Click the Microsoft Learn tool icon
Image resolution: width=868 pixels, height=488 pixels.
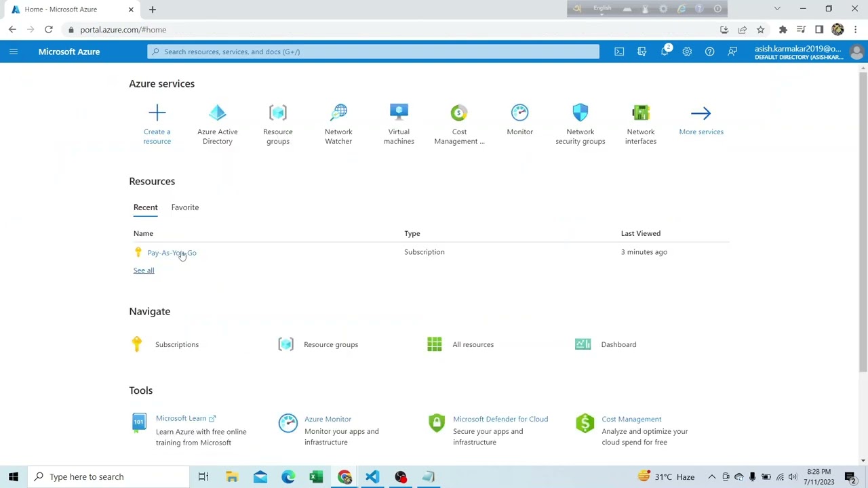[x=139, y=423]
